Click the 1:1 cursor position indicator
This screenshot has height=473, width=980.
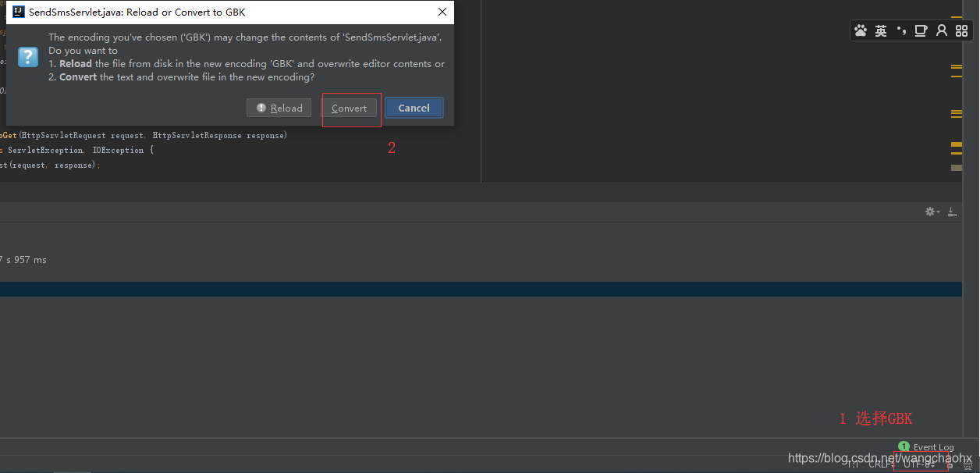(853, 464)
